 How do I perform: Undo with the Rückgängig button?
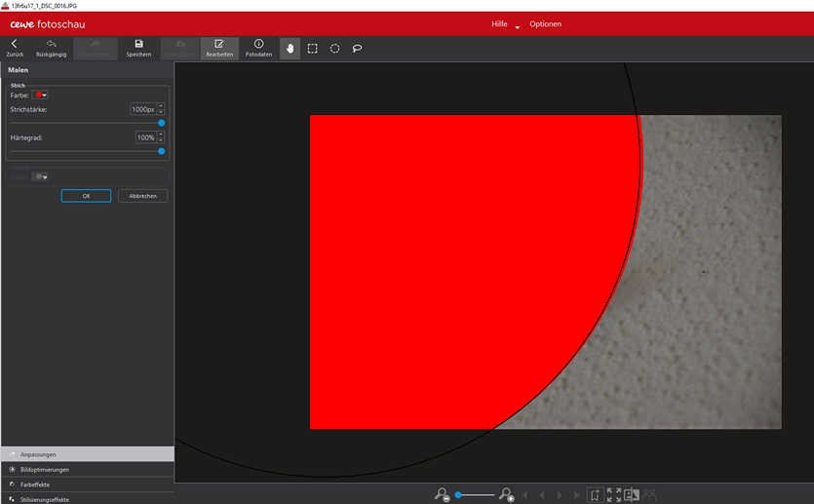click(51, 48)
